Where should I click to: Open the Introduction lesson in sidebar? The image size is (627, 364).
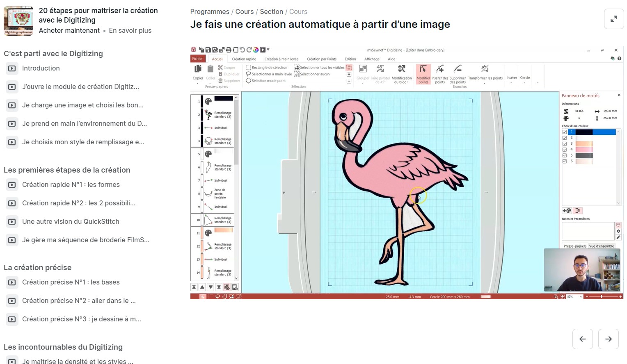point(41,68)
